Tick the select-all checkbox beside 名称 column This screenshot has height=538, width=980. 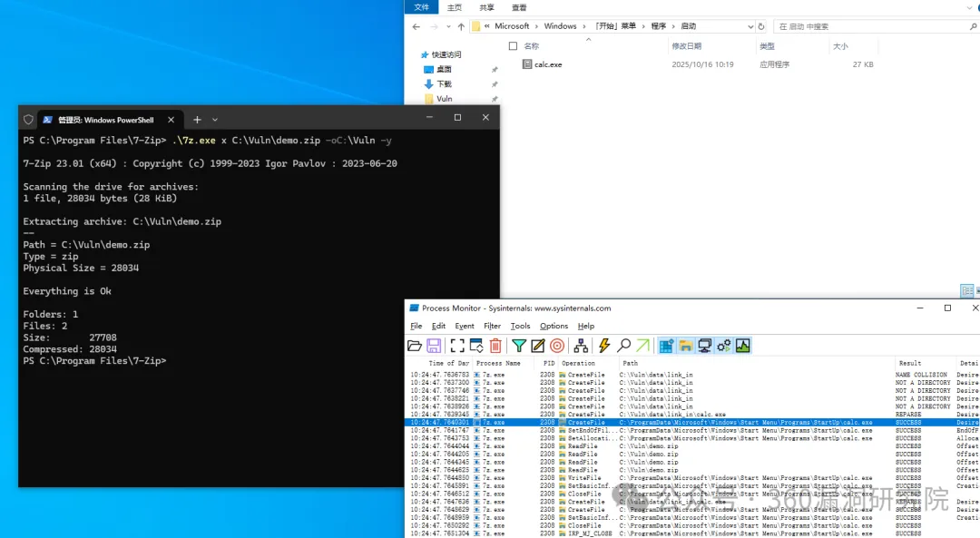[x=513, y=45]
